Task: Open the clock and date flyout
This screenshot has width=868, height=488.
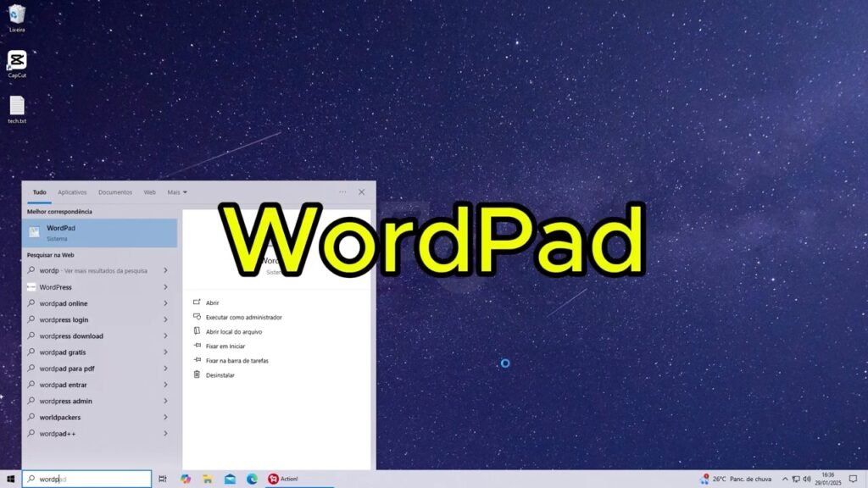Action: 827,480
